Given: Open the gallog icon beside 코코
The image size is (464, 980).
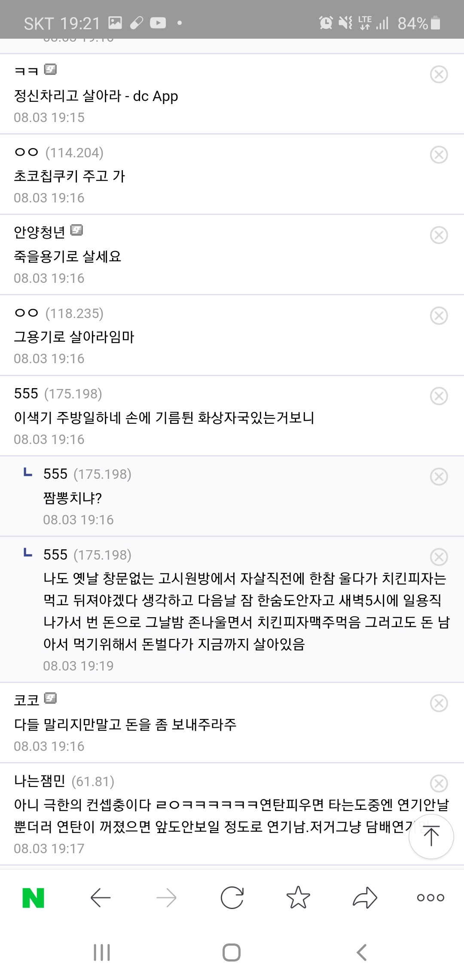Looking at the screenshot, I should click(51, 698).
